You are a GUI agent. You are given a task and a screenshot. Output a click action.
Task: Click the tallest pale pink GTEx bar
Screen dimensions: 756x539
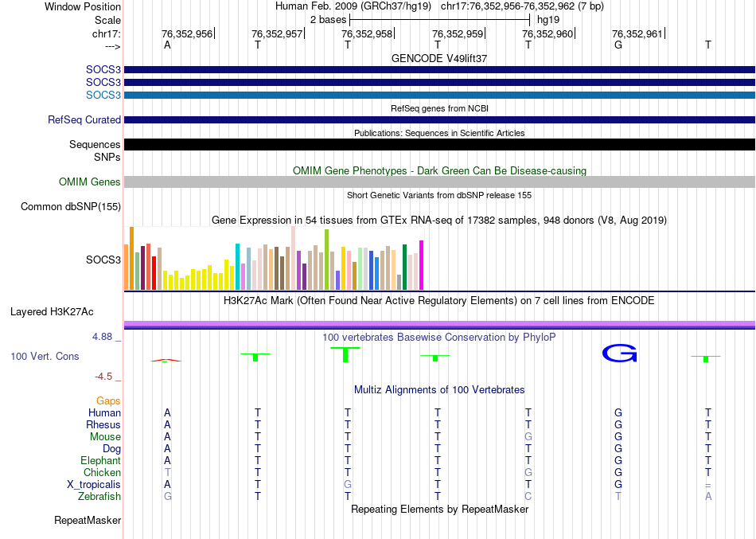(293, 258)
